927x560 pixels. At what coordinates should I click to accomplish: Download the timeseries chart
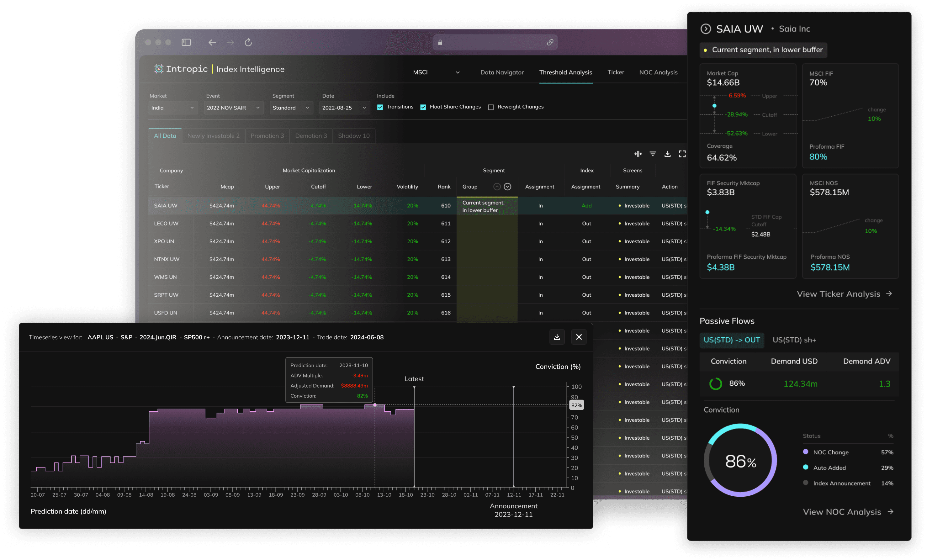(557, 337)
